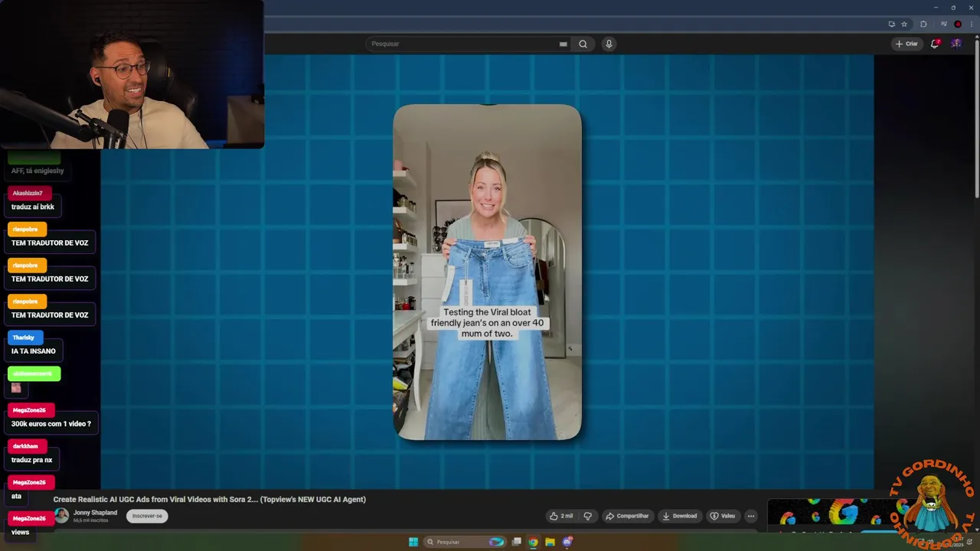Dislike the video with the thumbs down

pos(588,516)
